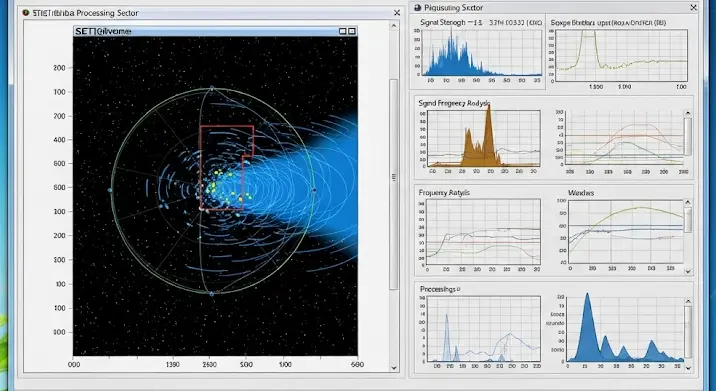Image resolution: width=716 pixels, height=391 pixels.
Task: Click scroll-down arrow beside the Processing charts
Action: point(688,368)
